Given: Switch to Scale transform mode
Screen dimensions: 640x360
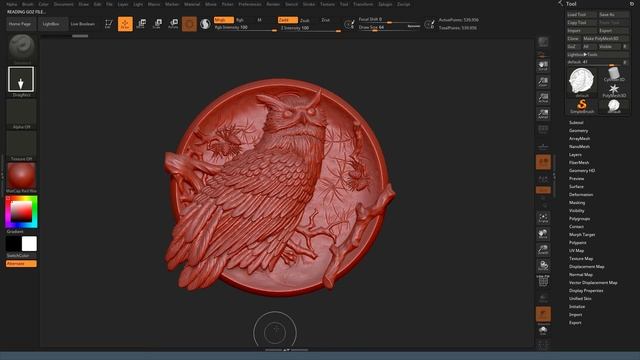Looking at the screenshot, I should [157, 24].
